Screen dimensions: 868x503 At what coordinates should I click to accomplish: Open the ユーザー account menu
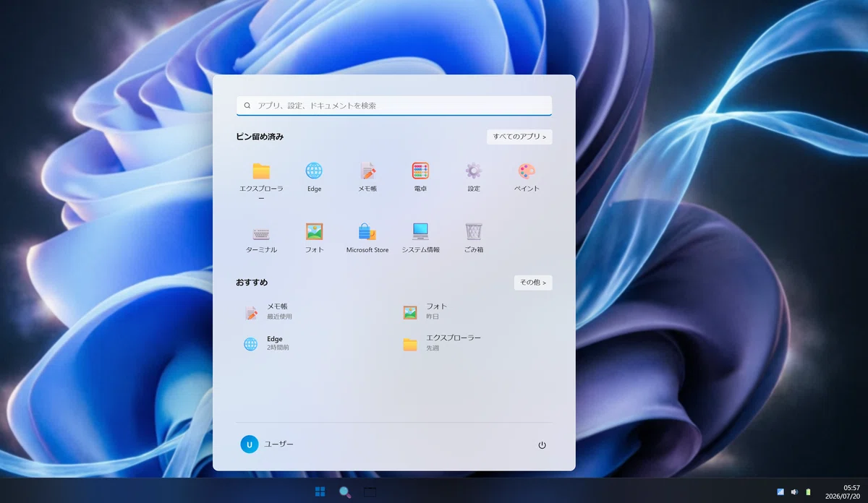[x=268, y=444]
